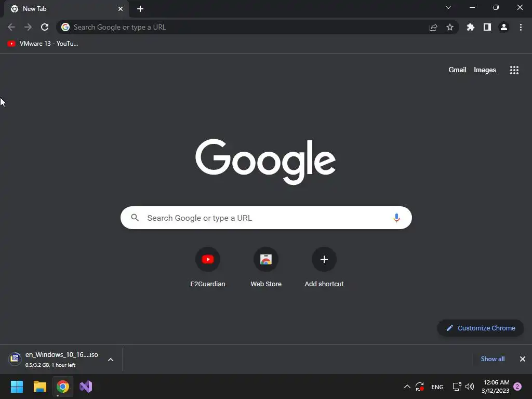This screenshot has height=399, width=532.
Task: Click the magnifier icon in the search box
Action: (135, 218)
